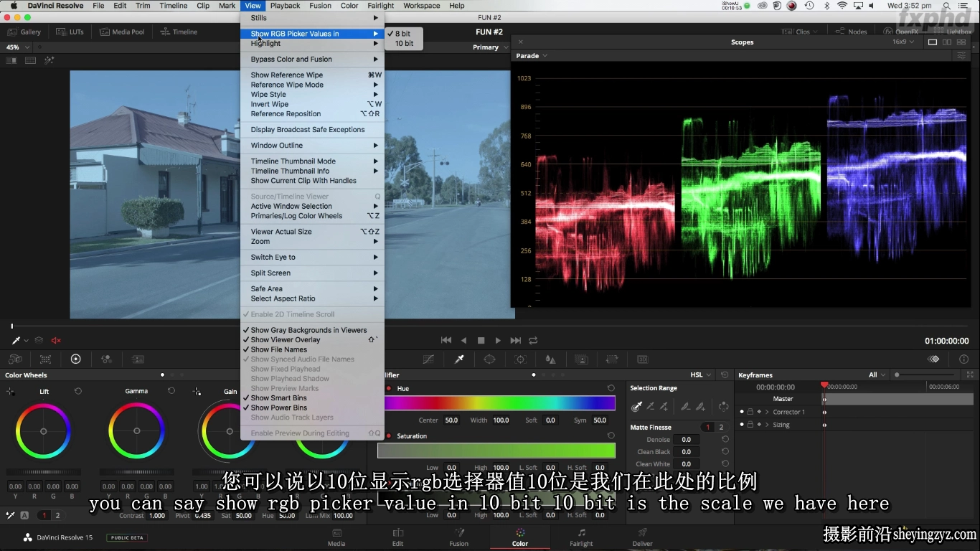This screenshot has width=980, height=551.
Task: Reset the Lift color wheel
Action: click(x=78, y=391)
